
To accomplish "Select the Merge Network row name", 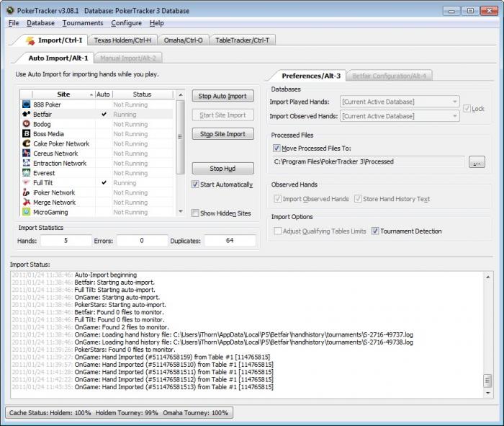I will click(x=54, y=203).
